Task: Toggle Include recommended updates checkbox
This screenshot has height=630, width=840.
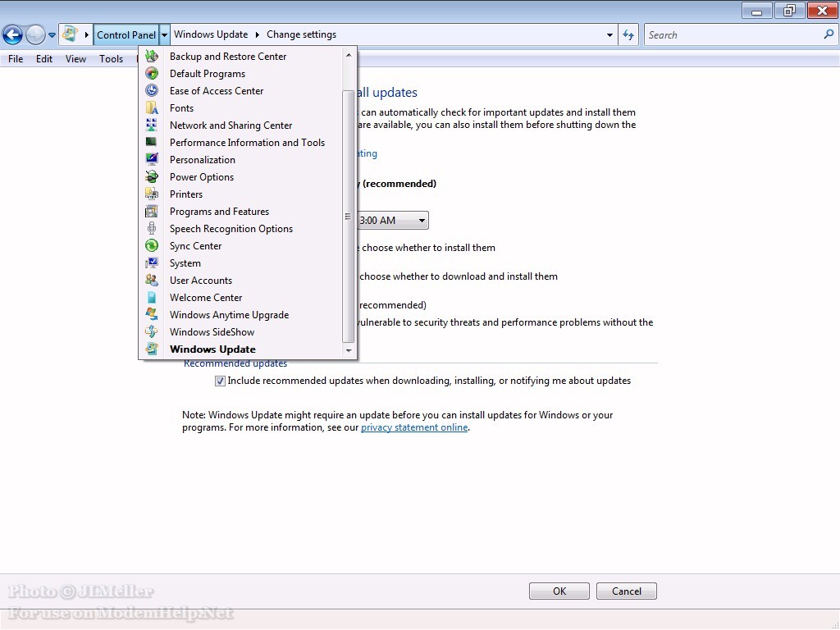Action: (x=220, y=381)
